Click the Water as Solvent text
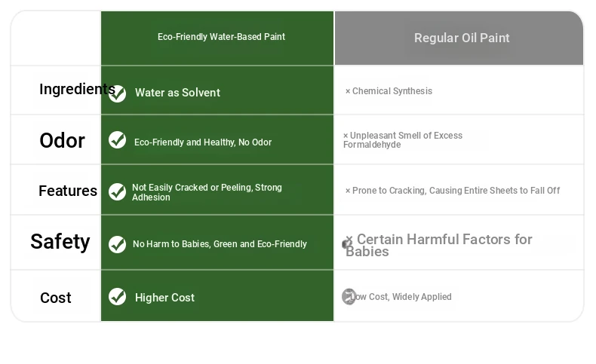Screen dimensions: 596x364 tap(177, 93)
